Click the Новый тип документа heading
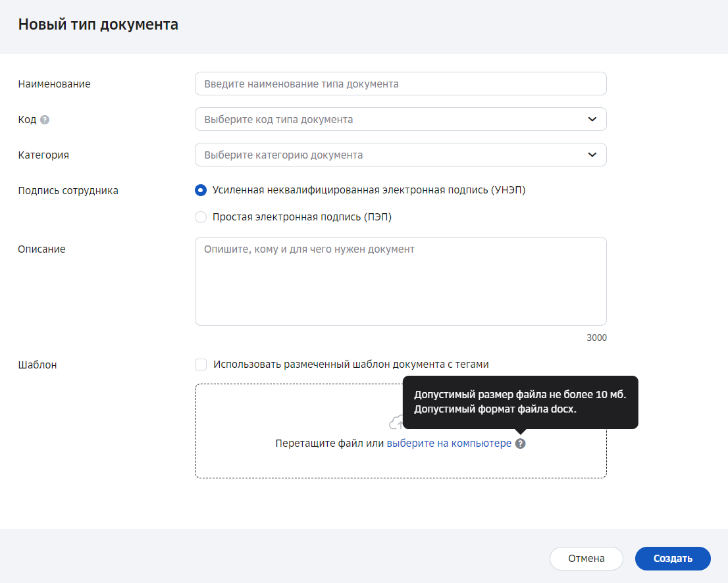Viewport: 728px width, 583px height. click(98, 24)
